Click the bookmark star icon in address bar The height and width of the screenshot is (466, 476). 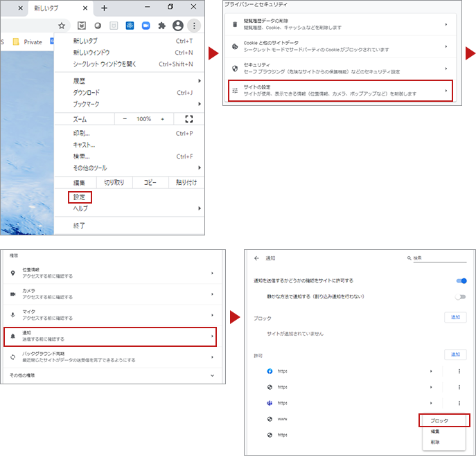pos(62,26)
